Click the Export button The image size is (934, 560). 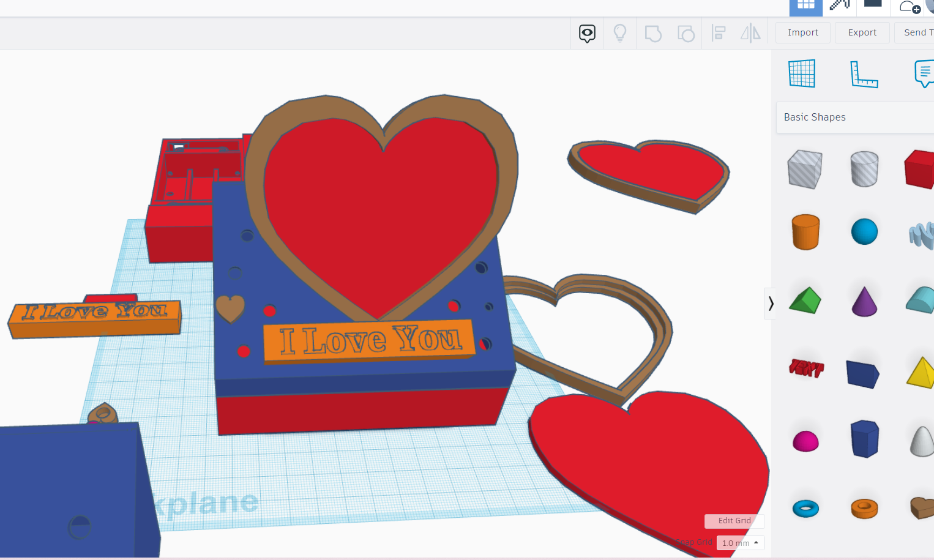coord(862,32)
